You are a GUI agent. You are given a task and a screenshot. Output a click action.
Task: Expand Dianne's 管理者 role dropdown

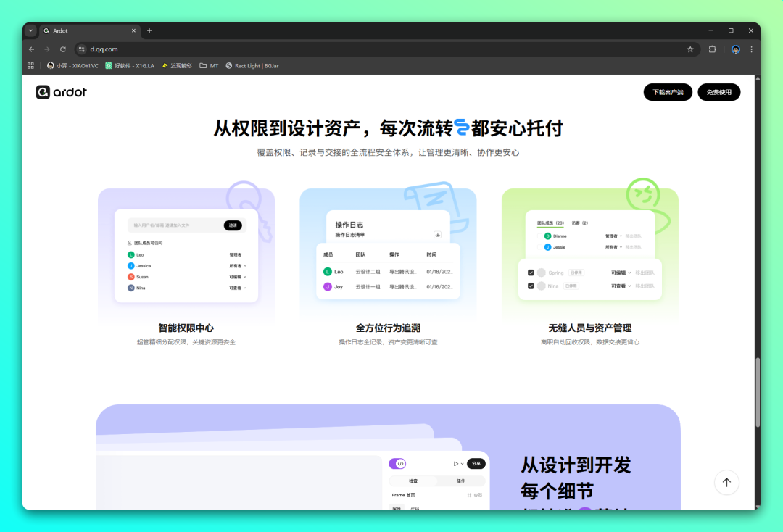(x=613, y=236)
